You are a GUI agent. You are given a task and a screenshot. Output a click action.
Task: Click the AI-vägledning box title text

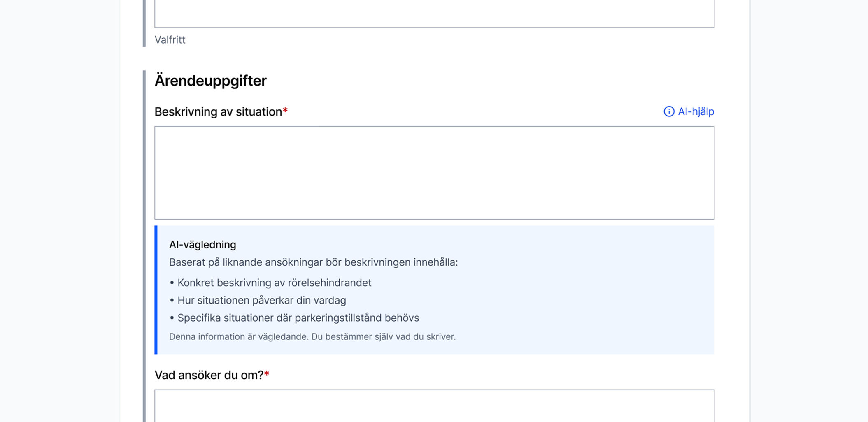click(x=202, y=244)
